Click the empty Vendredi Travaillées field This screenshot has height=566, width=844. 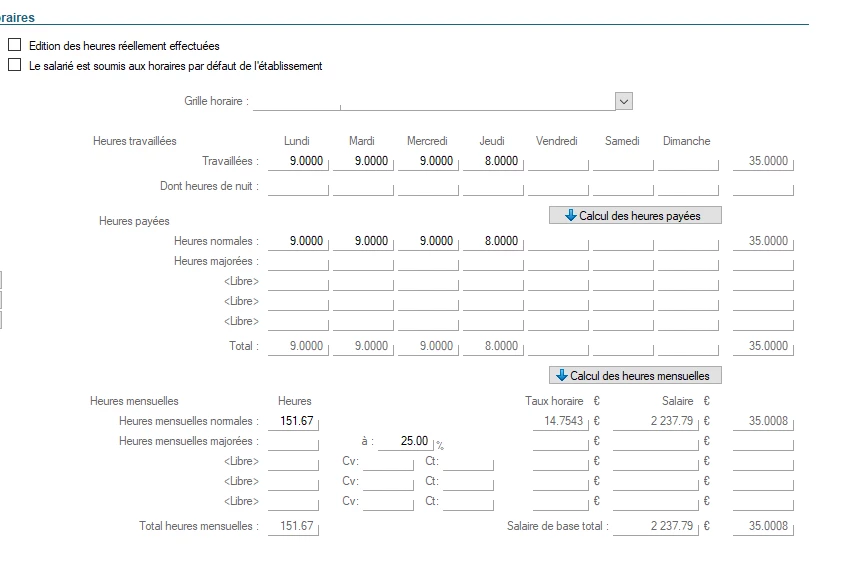click(x=558, y=161)
